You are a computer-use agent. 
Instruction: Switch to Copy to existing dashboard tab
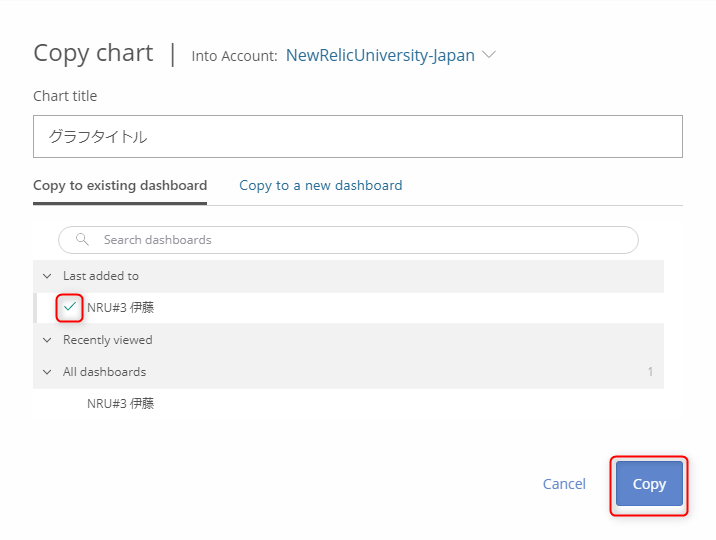coord(120,185)
